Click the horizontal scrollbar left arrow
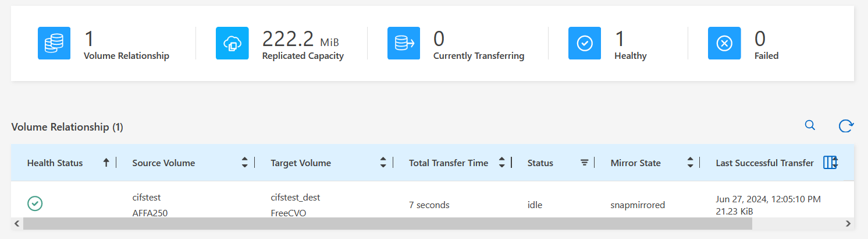 (17, 223)
